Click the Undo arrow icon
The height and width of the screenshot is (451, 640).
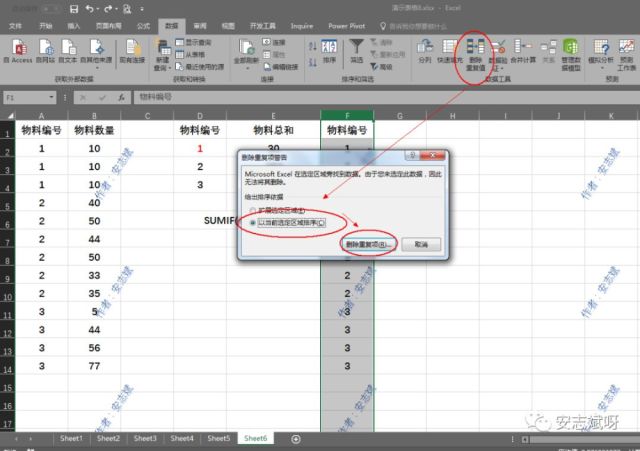point(89,9)
